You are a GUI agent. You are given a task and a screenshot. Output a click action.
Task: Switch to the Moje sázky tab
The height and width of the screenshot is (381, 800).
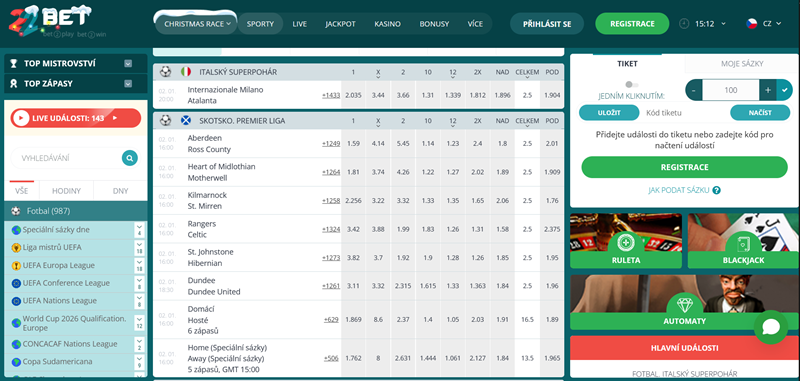pyautogui.click(x=742, y=64)
